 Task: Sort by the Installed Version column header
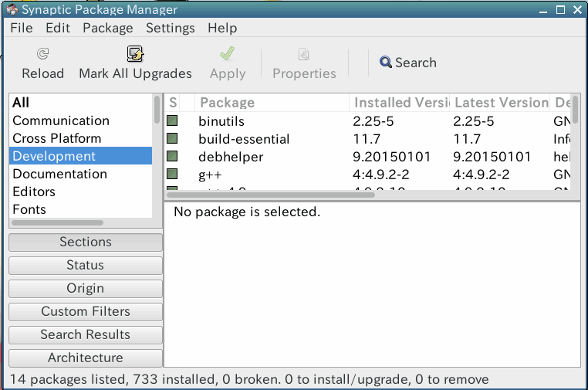coord(400,103)
